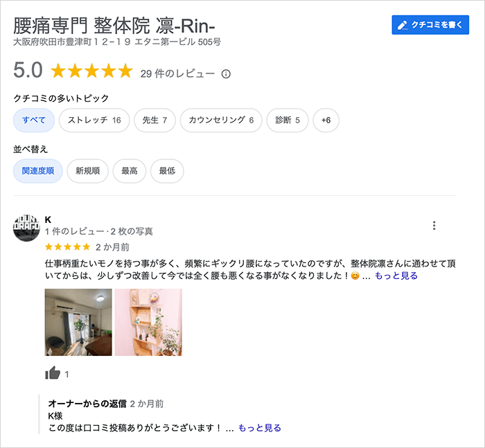Expand owner reply with もっと見る
Viewport: 485px width, 448px height.
tap(260, 428)
